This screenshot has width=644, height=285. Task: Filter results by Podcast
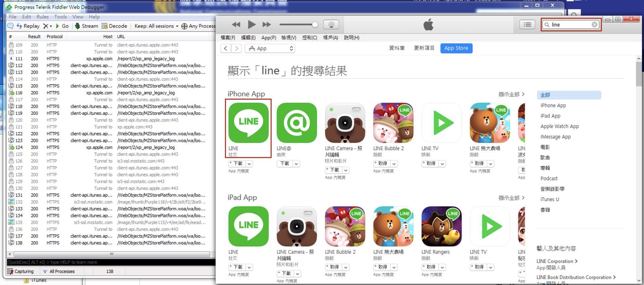point(549,179)
